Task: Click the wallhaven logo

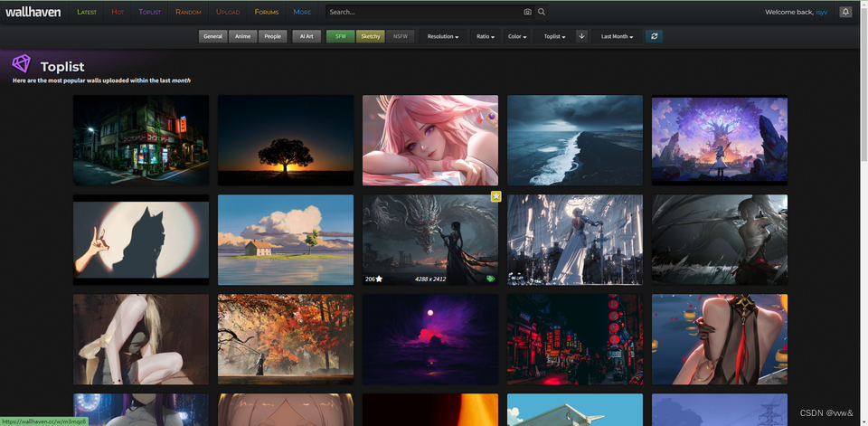Action: point(33,12)
